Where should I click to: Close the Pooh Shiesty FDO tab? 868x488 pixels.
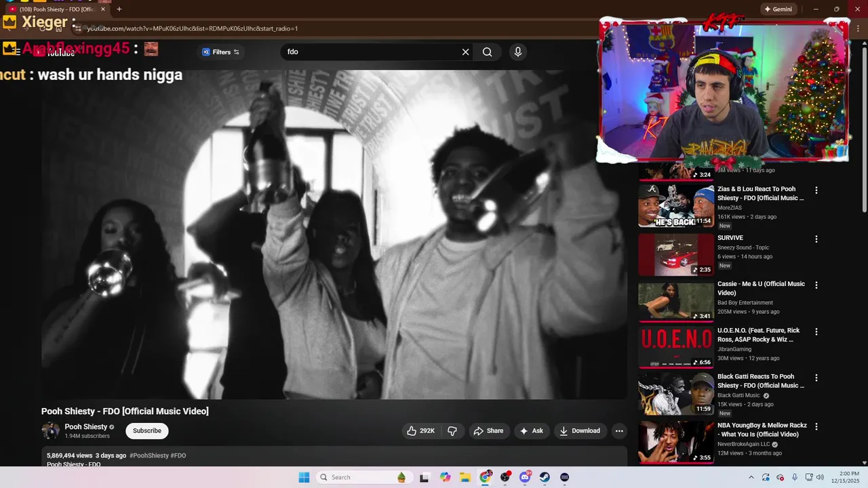103,9
